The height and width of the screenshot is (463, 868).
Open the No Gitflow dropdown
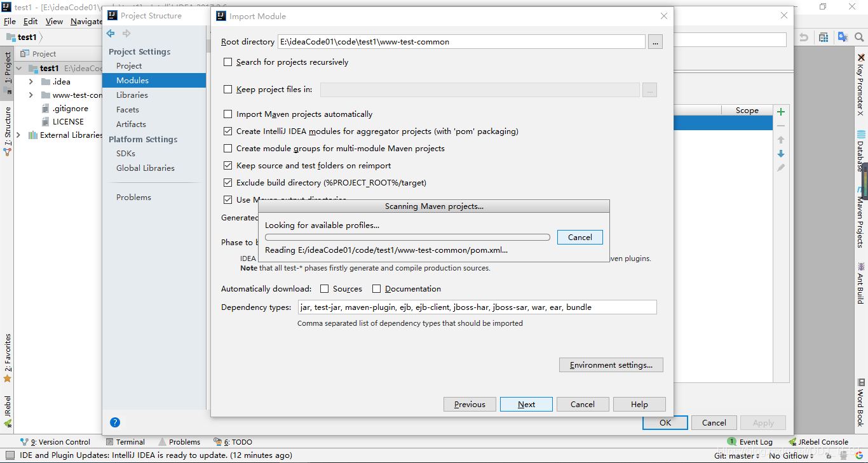pos(791,456)
